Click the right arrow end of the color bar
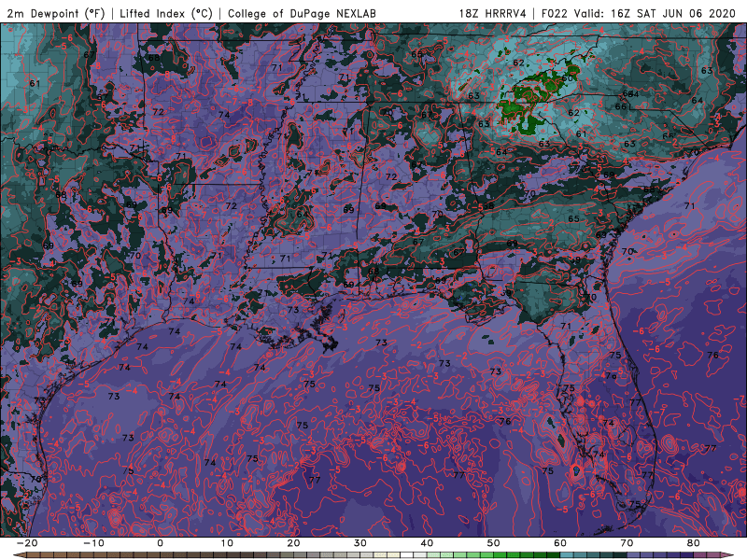The height and width of the screenshot is (560, 747). (727, 555)
